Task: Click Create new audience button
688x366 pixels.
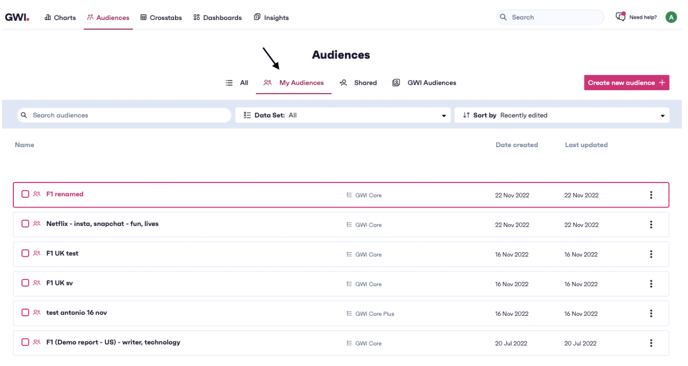Action: pyautogui.click(x=627, y=83)
